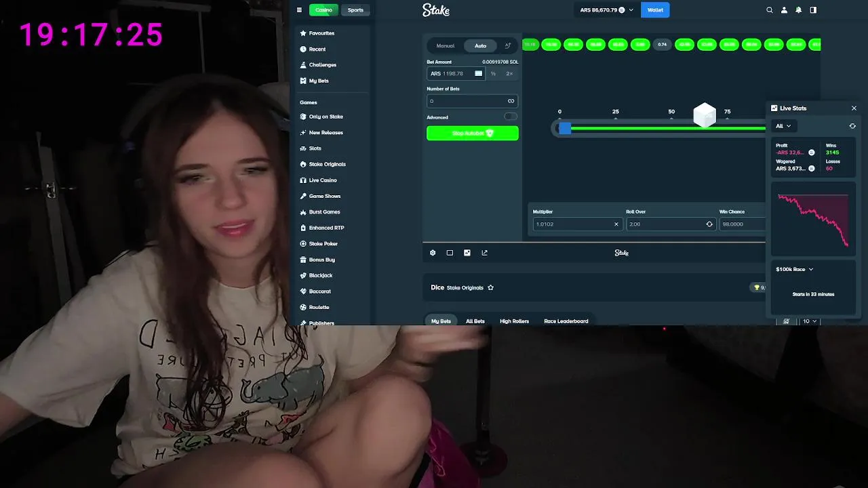This screenshot has height=488, width=868.
Task: Click the strategy icon next to Auto tab
Action: [x=507, y=45]
